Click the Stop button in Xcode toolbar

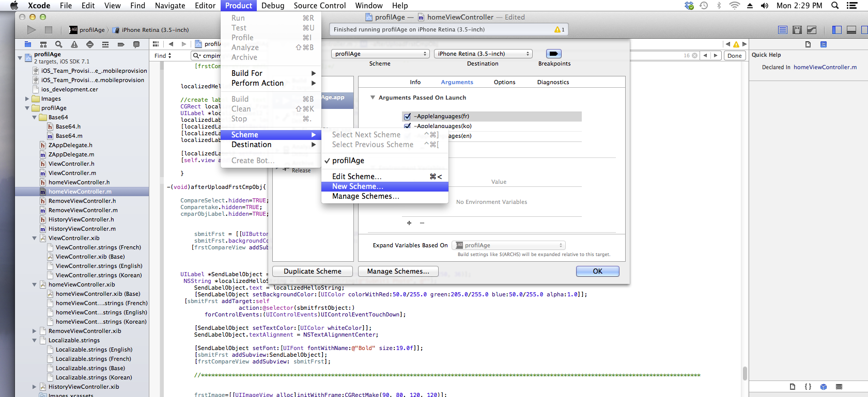coord(49,30)
